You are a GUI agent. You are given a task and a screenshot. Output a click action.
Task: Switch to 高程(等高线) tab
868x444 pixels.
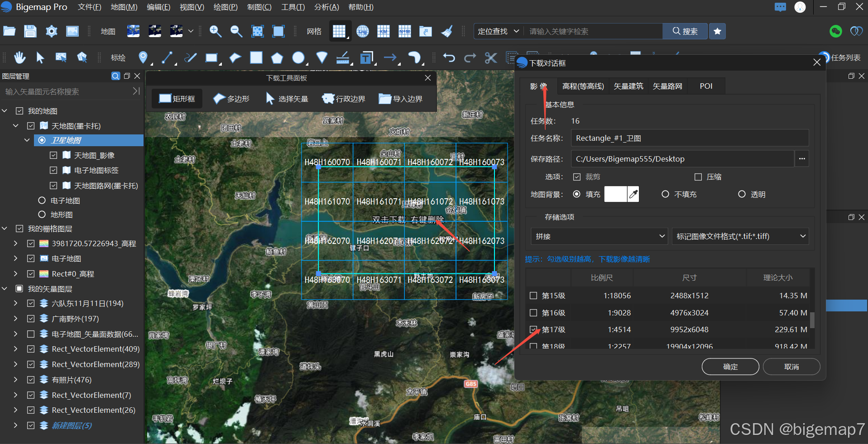tap(583, 86)
